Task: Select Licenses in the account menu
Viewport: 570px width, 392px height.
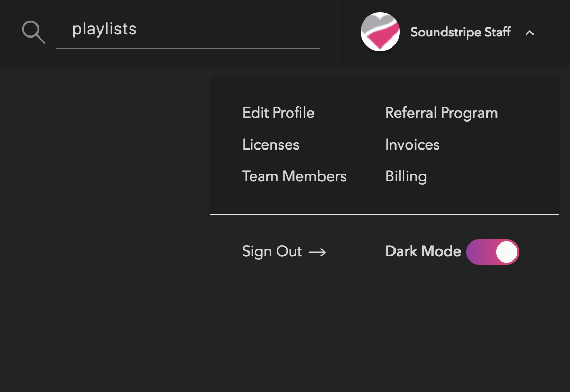Action: click(271, 145)
